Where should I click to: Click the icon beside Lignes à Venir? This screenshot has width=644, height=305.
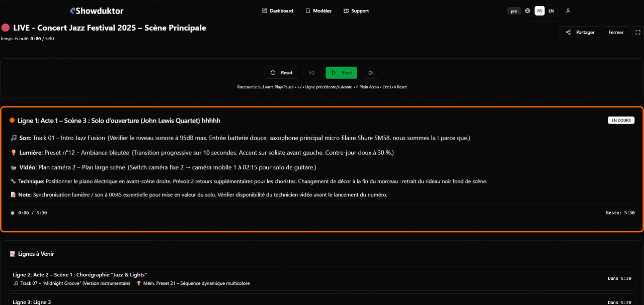click(13, 254)
